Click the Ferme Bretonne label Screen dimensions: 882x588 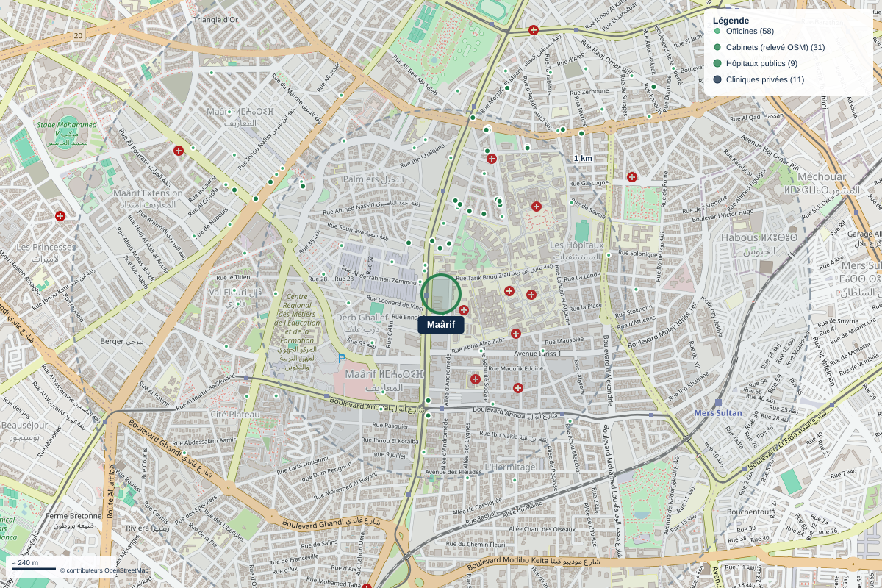click(x=74, y=521)
